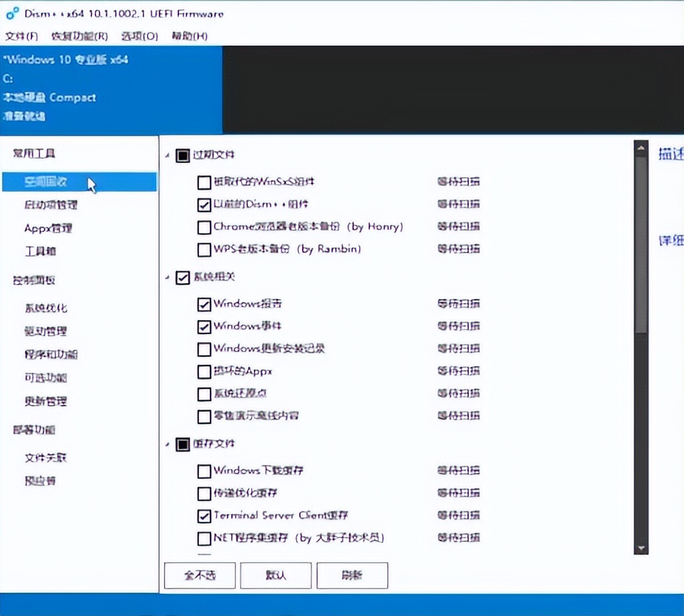This screenshot has width=684, height=616.
Task: Click the 全不选 button
Action: 199,575
